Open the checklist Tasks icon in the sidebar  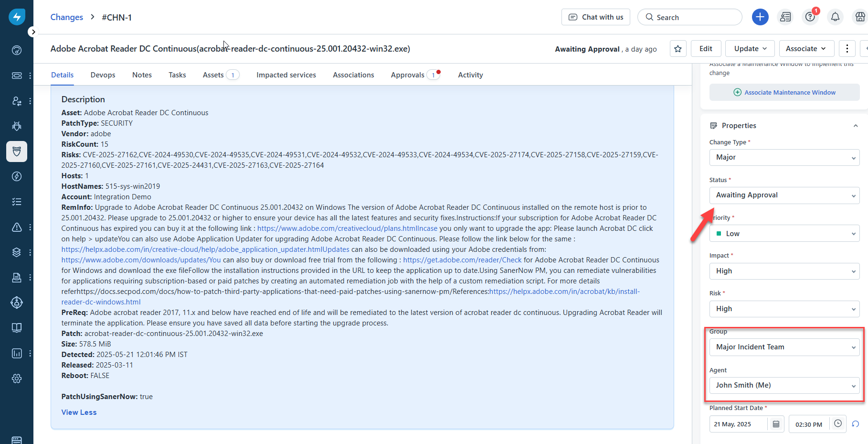coord(17,202)
